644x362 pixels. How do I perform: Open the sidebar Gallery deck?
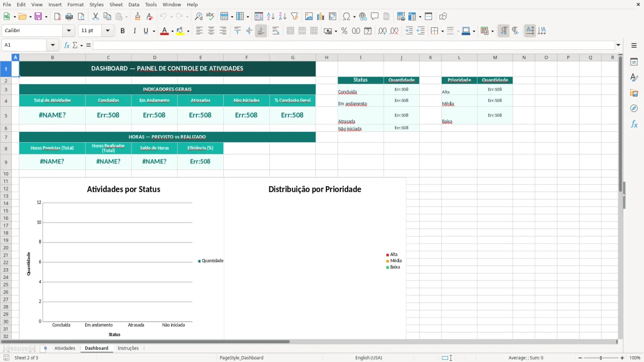[634, 93]
